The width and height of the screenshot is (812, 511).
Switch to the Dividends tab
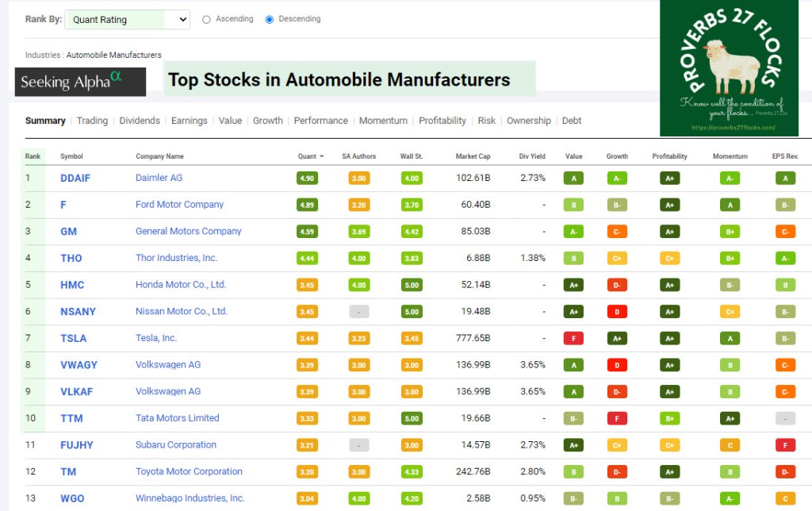tap(140, 121)
